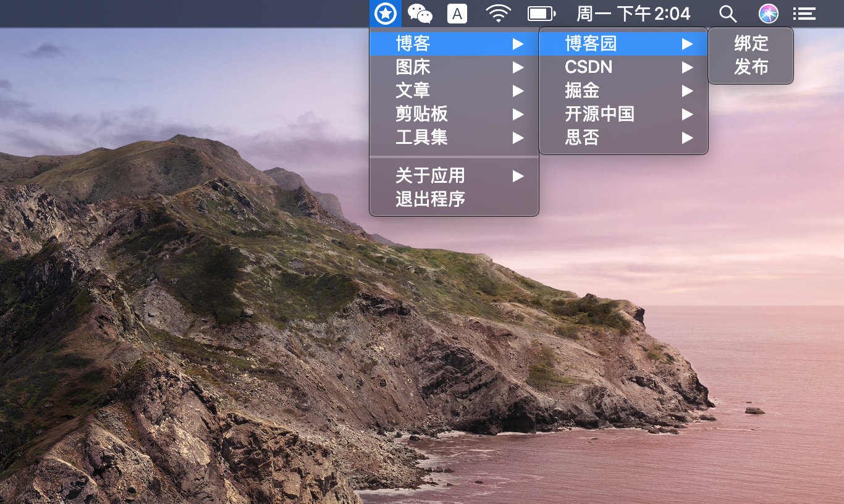Choose CSDN from the blog submenu
Image resolution: width=844 pixels, height=504 pixels.
623,67
